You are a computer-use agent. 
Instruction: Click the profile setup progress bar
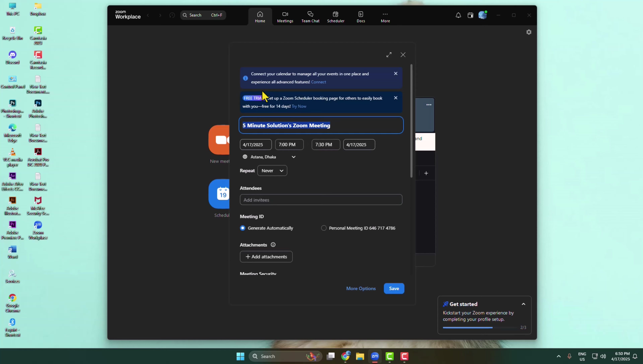point(480,328)
